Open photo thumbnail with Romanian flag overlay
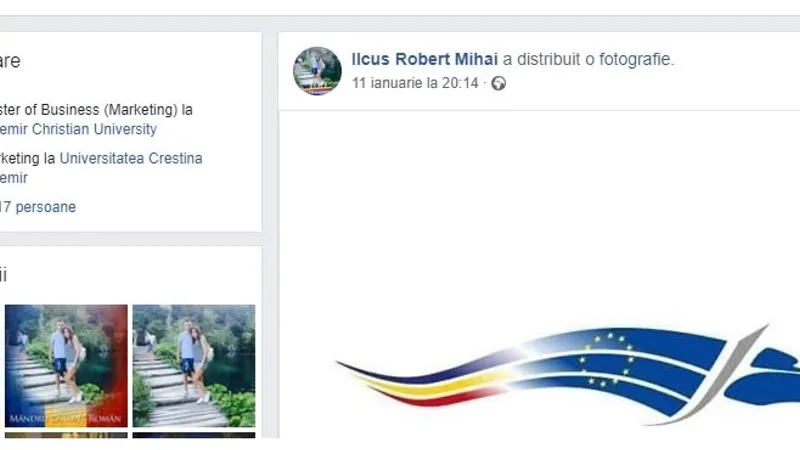Viewport: 800px width, 450px height. click(66, 366)
